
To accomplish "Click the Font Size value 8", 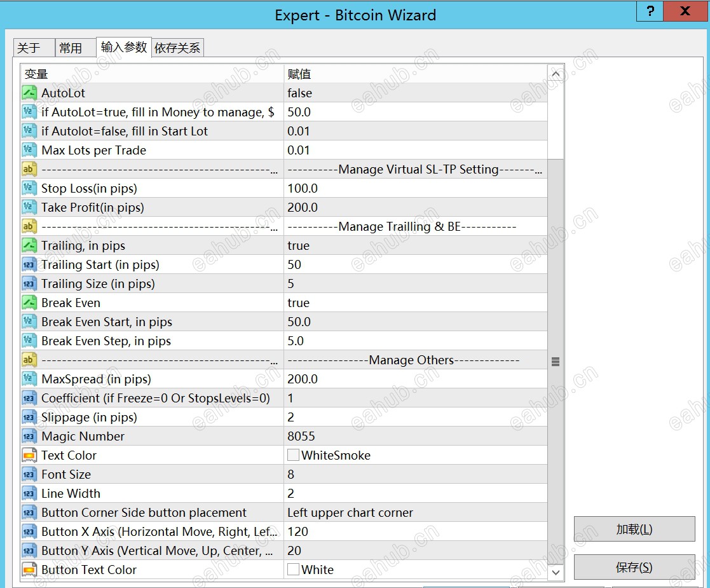I will point(290,474).
